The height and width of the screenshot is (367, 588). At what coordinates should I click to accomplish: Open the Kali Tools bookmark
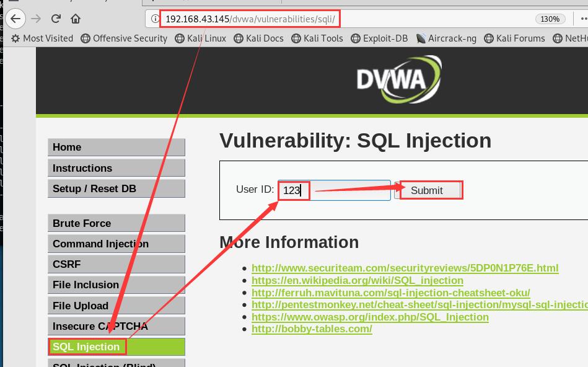pyautogui.click(x=317, y=38)
